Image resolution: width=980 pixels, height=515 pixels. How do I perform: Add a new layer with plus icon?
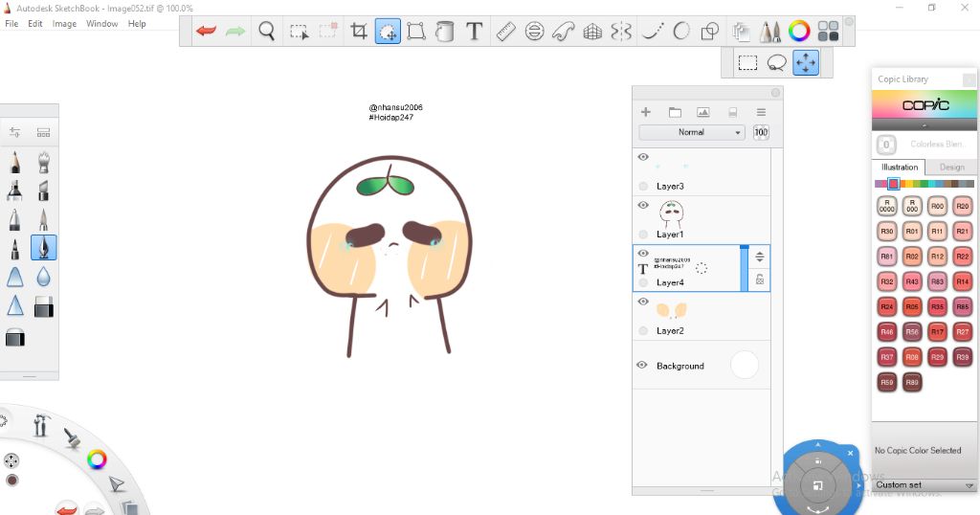[645, 112]
